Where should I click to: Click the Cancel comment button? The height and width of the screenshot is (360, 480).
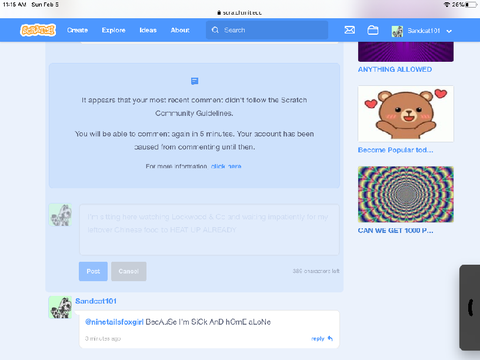coord(129,271)
